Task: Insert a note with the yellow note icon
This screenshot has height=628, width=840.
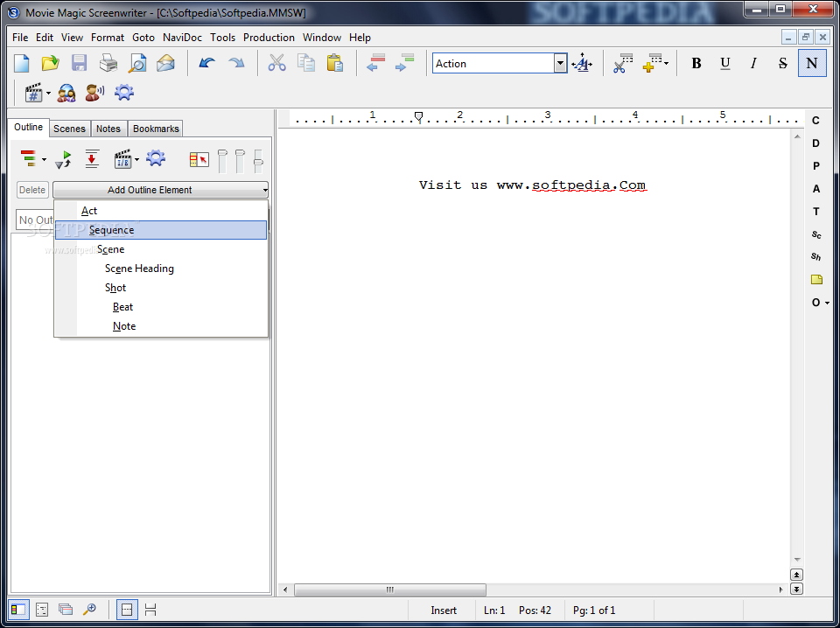Action: click(x=816, y=279)
